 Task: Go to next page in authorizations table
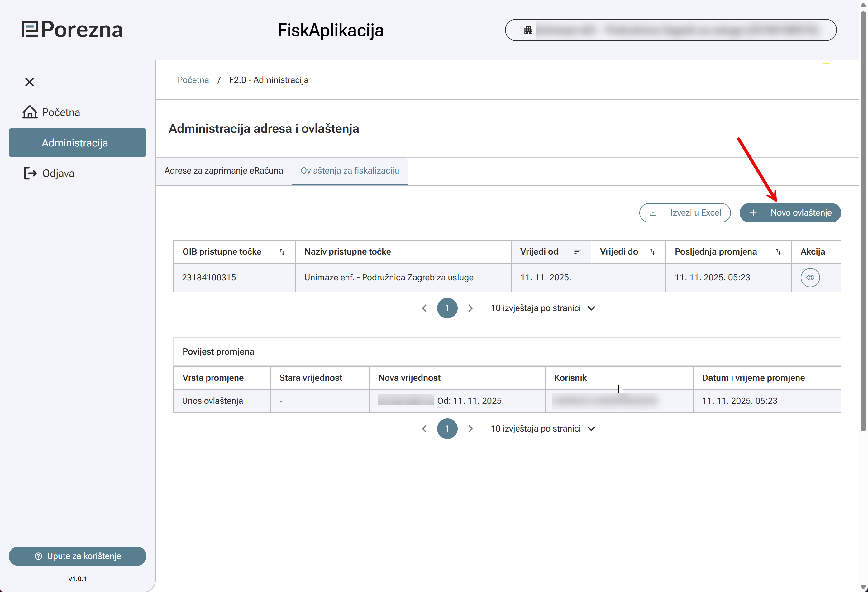[x=470, y=308]
